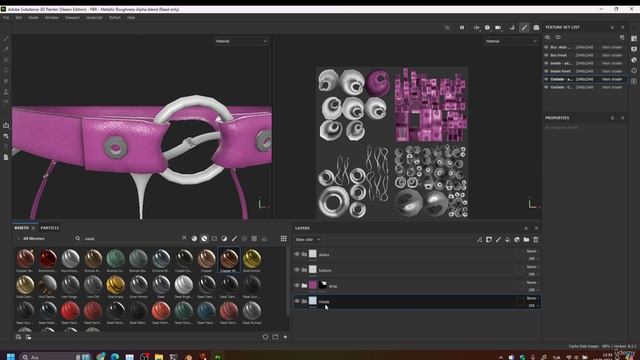640x360 pixels.
Task: Open the Take screenshot camera icon
Action: [536, 27]
